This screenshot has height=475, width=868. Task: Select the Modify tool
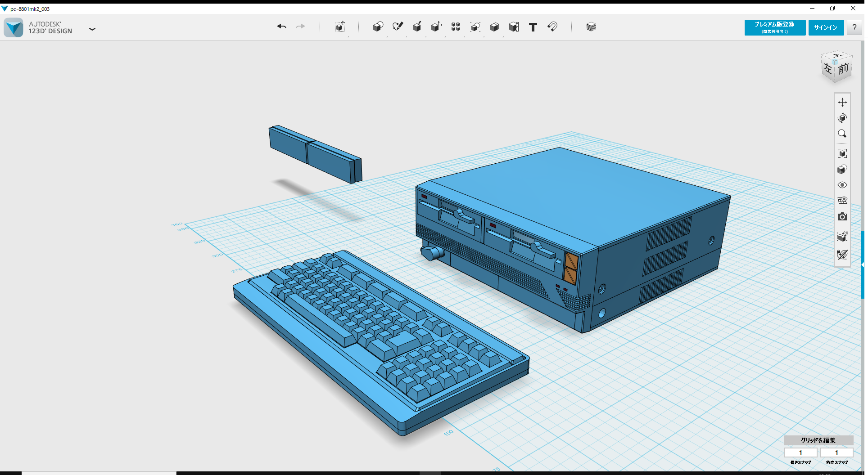437,27
